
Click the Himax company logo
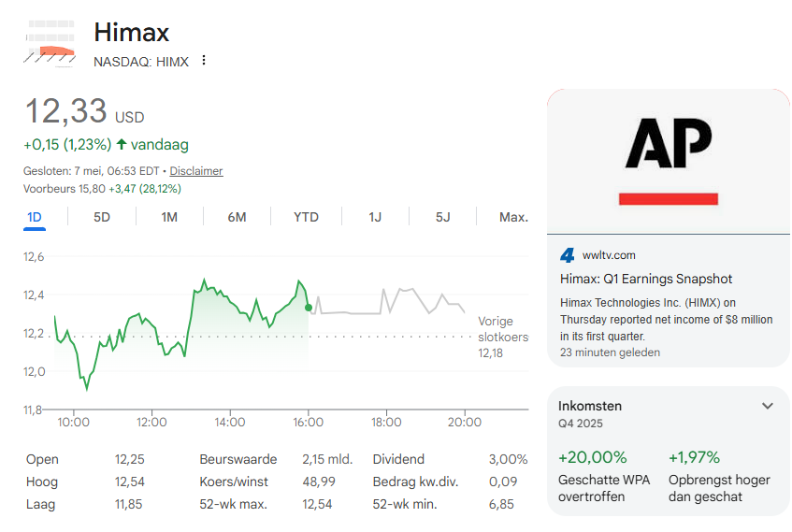(x=50, y=43)
